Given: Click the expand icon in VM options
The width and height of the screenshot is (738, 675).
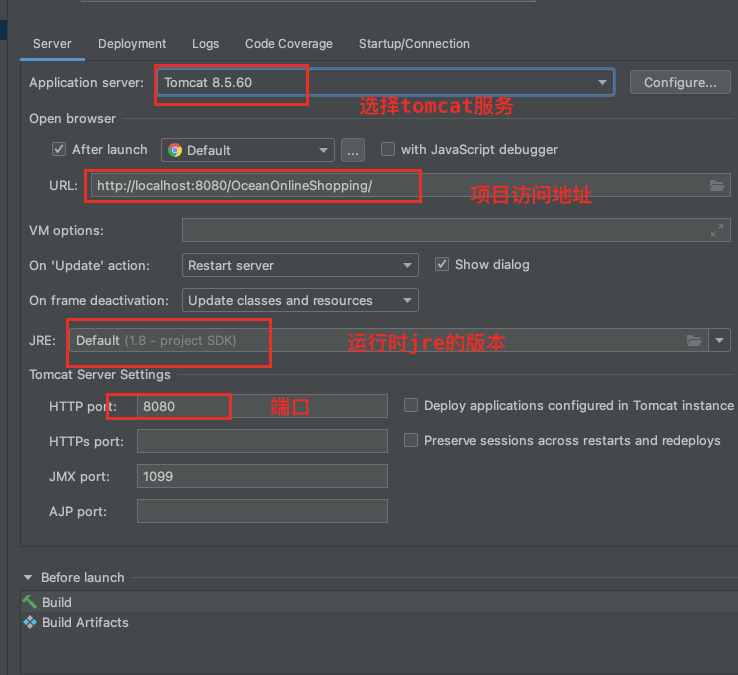Looking at the screenshot, I should pyautogui.click(x=716, y=230).
